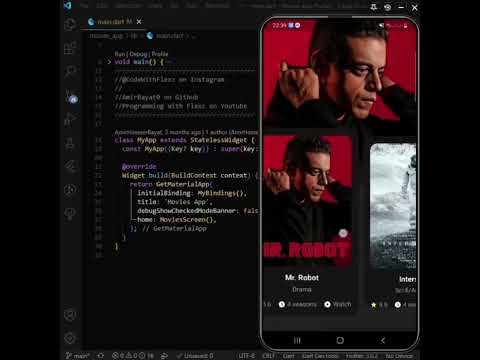480x360 pixels.
Task: Click the Profile CodeLens above main()
Action: coord(160,54)
